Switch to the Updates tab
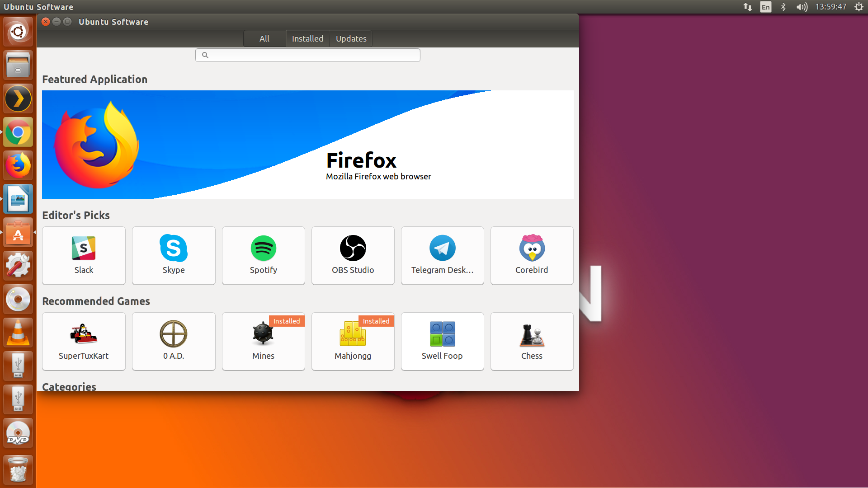The image size is (868, 488). coord(351,39)
